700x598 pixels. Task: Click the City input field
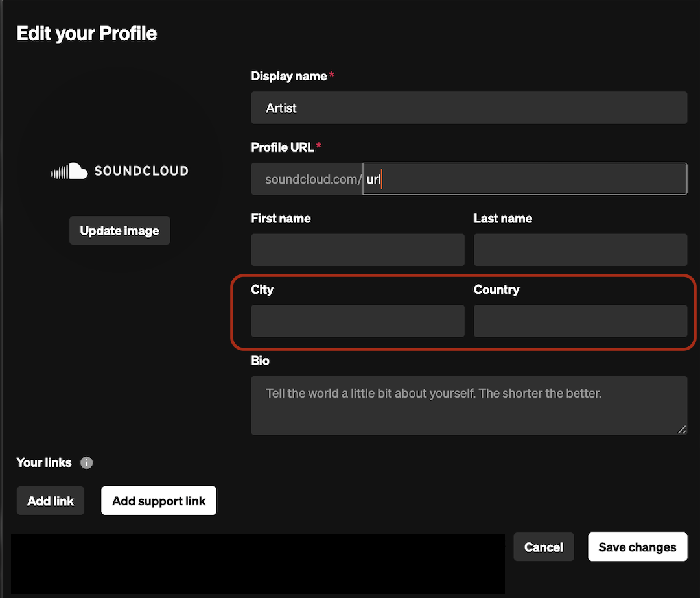[358, 320]
